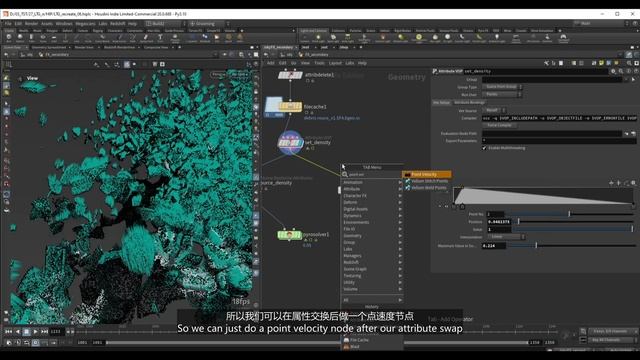
Task: Click the current frame number field
Action: tap(56, 331)
